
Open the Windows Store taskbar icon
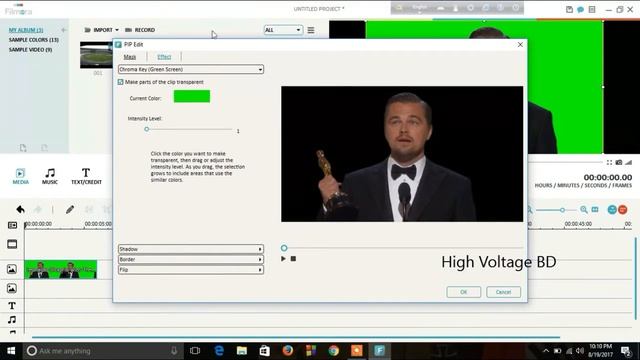coord(264,351)
